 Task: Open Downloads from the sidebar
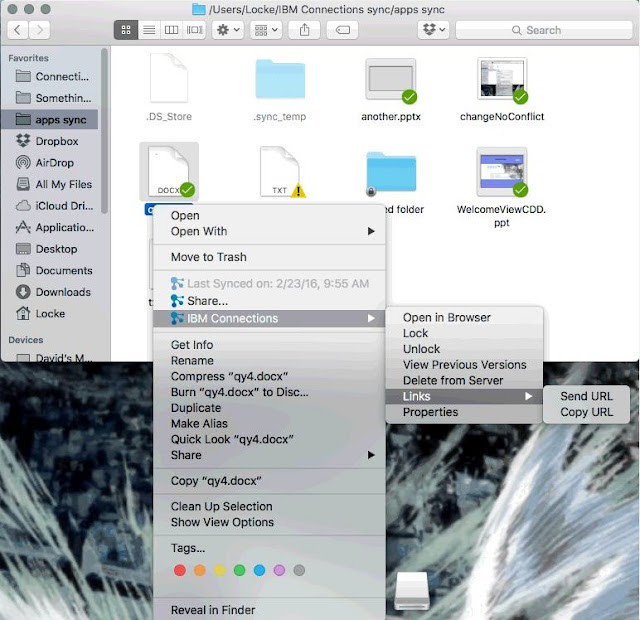coord(51,292)
